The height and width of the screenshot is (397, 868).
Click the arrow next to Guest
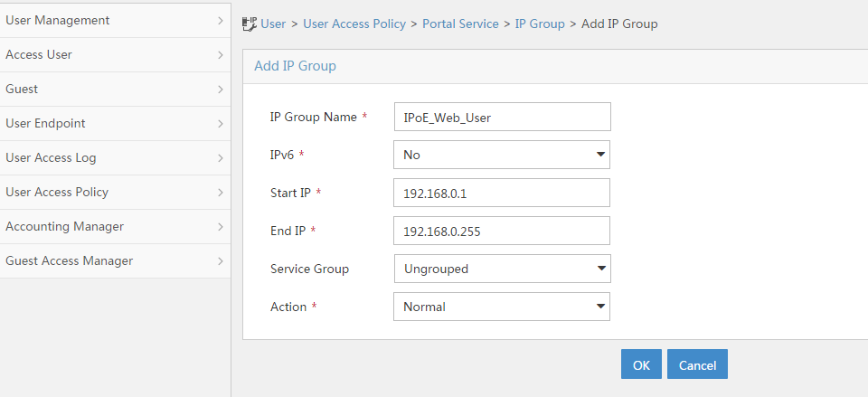pyautogui.click(x=221, y=90)
